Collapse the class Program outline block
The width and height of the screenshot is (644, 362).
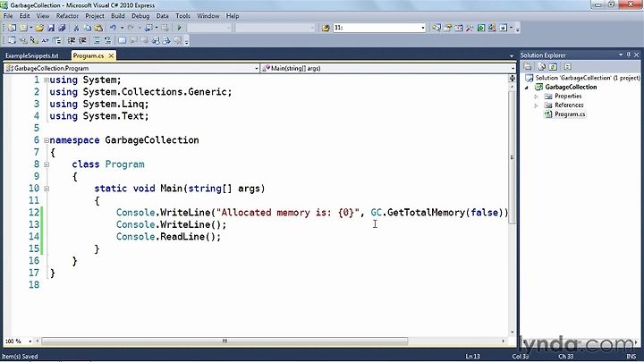coord(47,164)
